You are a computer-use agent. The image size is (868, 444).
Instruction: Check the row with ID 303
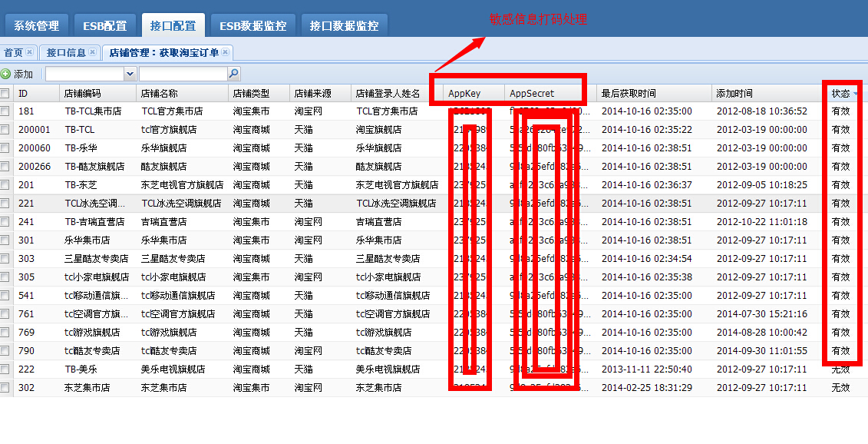[5, 258]
